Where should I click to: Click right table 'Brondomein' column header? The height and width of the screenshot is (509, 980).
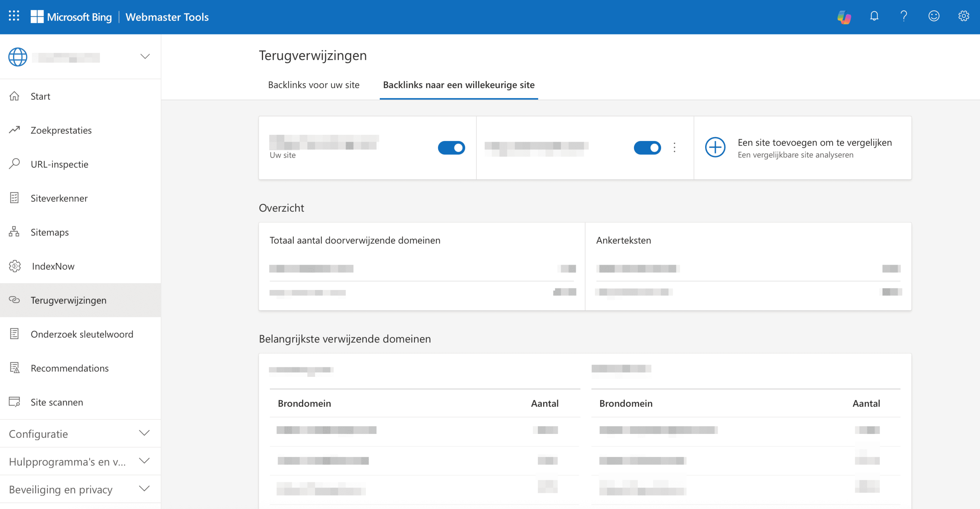pos(626,403)
